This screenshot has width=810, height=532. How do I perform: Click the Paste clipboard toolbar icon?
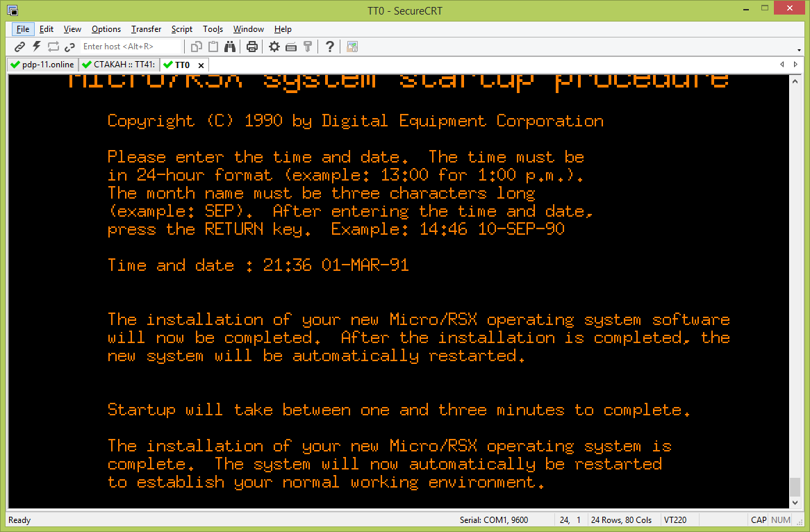pyautogui.click(x=213, y=47)
